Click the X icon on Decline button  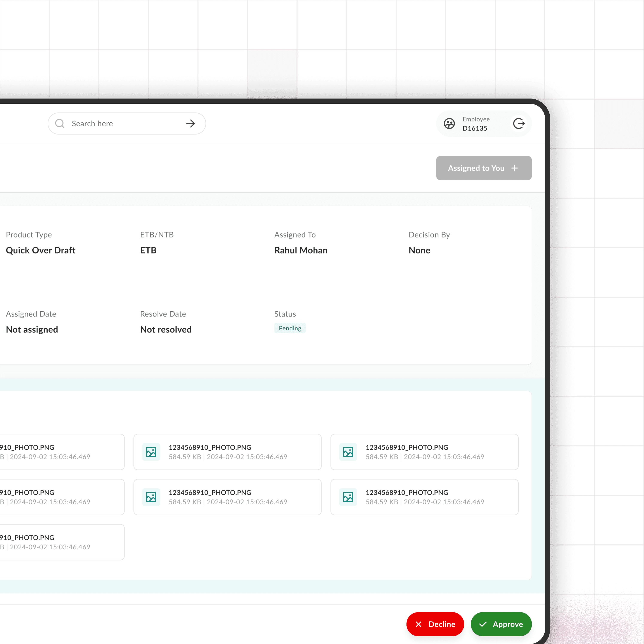point(419,624)
